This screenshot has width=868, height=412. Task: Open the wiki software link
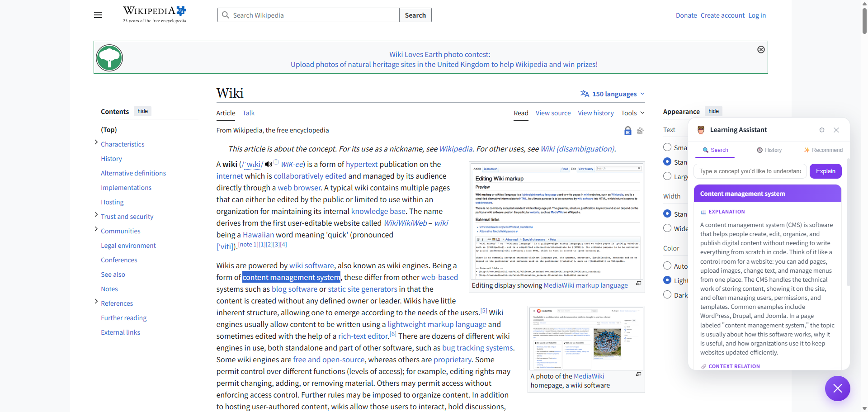point(311,265)
